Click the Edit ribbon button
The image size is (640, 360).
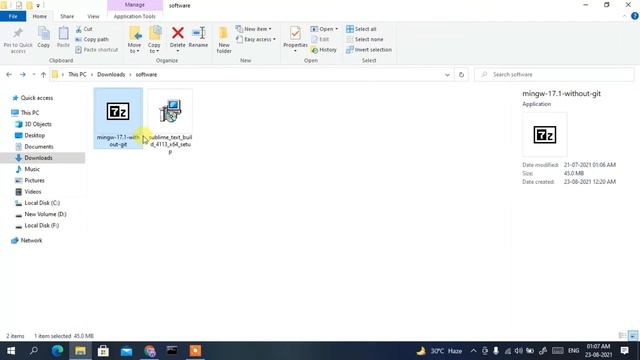pos(320,39)
